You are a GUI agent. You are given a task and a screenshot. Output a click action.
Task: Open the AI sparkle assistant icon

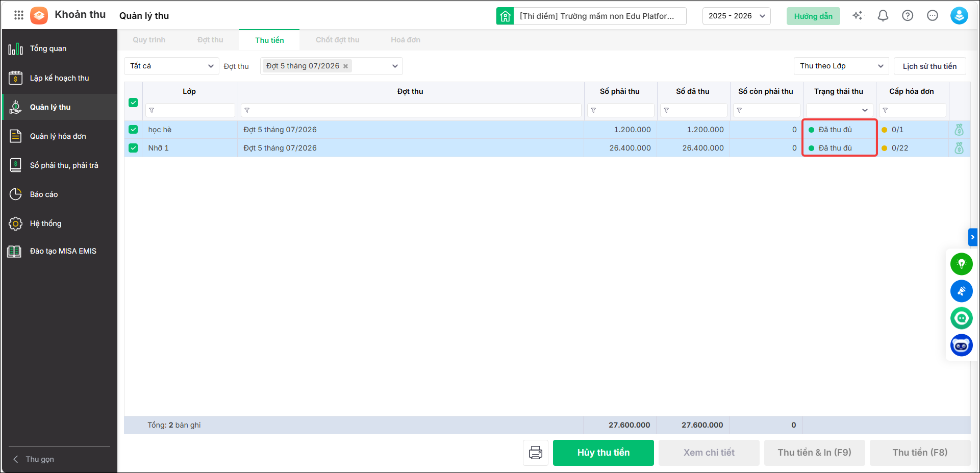(x=858, y=15)
